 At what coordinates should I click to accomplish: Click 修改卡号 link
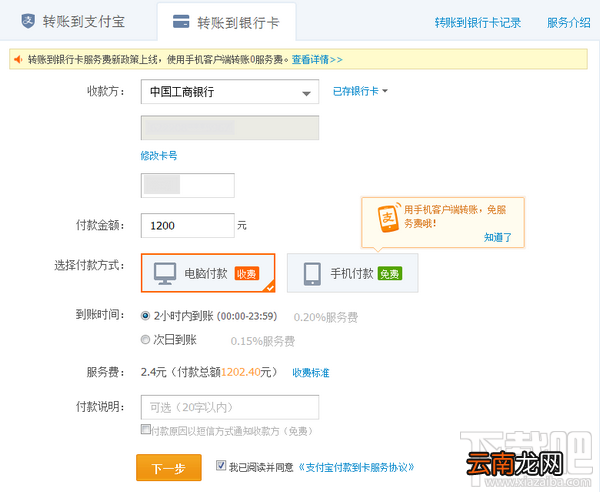point(158,156)
